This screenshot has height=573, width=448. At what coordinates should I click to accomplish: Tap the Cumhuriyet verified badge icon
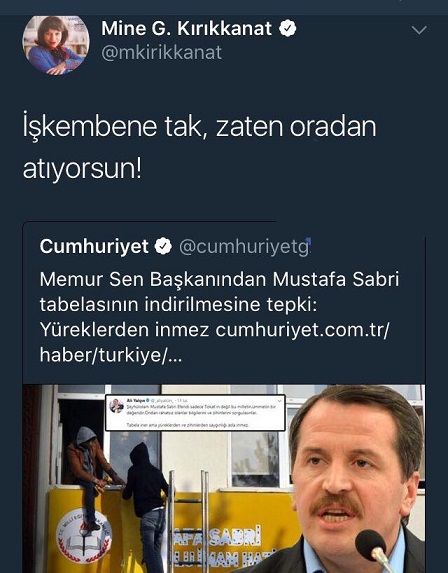pyautogui.click(x=163, y=246)
